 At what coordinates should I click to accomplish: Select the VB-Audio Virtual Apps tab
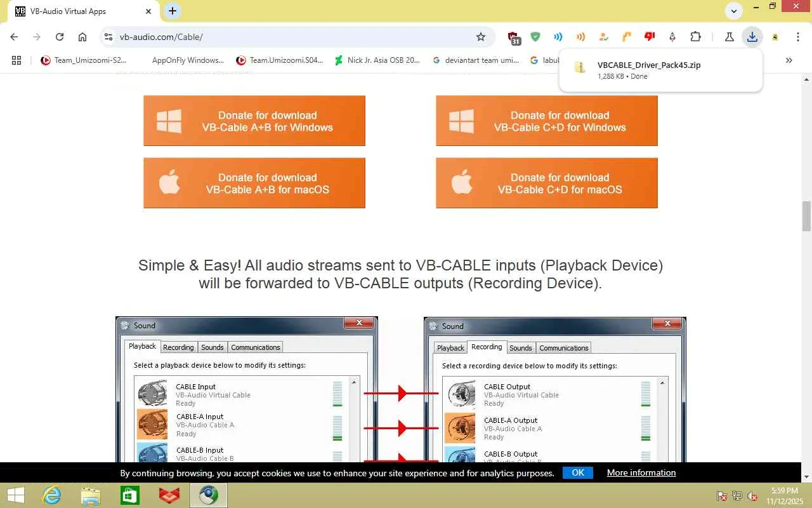coord(82,11)
